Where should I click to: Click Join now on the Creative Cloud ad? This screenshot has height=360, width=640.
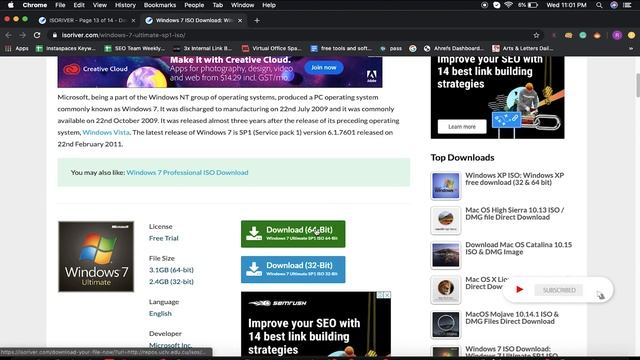click(324, 67)
